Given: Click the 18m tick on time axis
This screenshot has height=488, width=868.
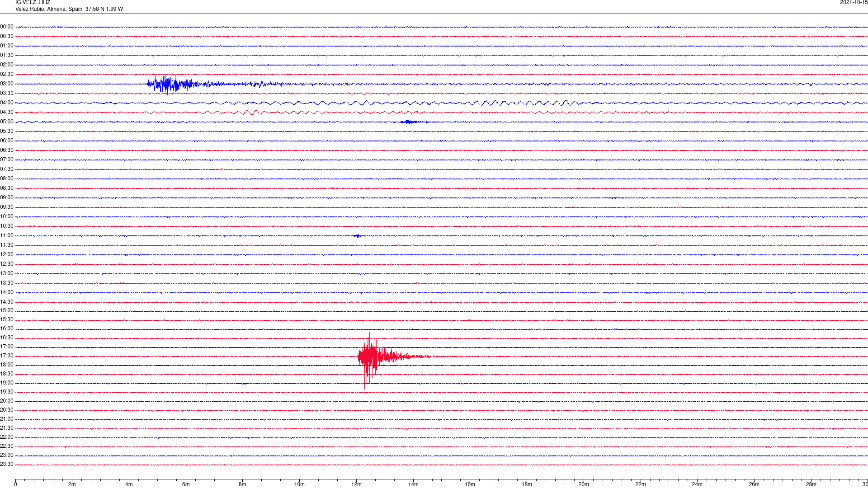Looking at the screenshot, I should tap(527, 484).
